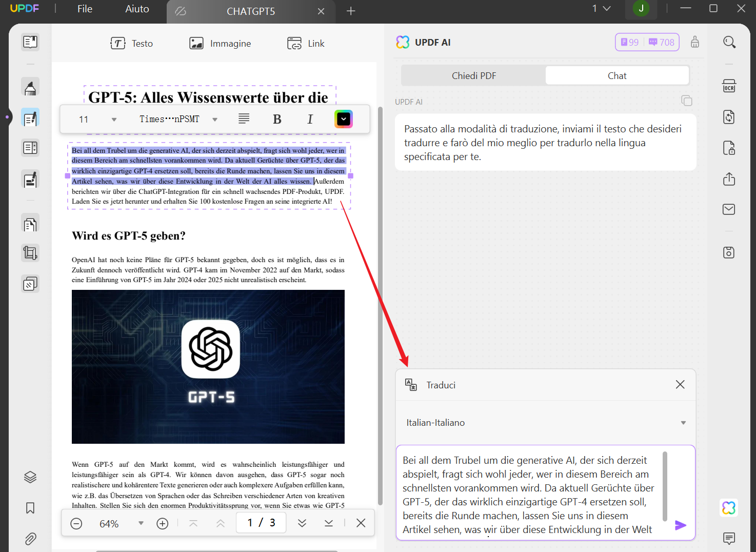Click the Share upload icon
Viewport: 756px width, 552px height.
click(x=729, y=179)
